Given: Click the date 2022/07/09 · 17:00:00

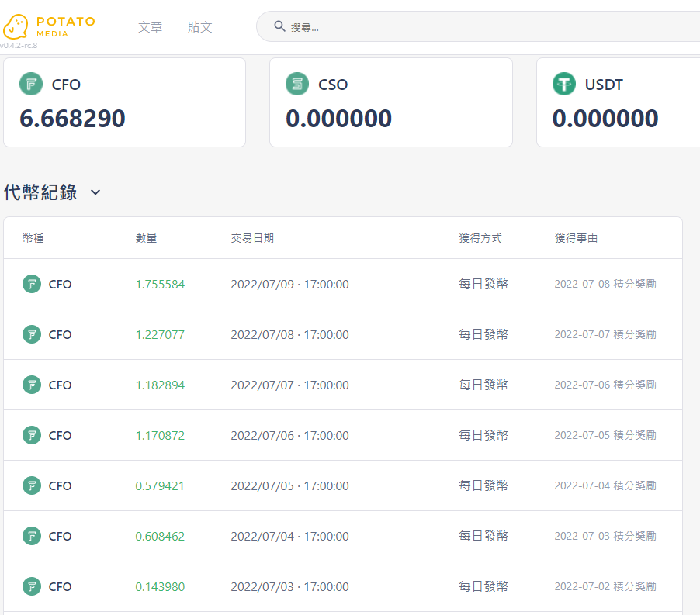Looking at the screenshot, I should [289, 285].
